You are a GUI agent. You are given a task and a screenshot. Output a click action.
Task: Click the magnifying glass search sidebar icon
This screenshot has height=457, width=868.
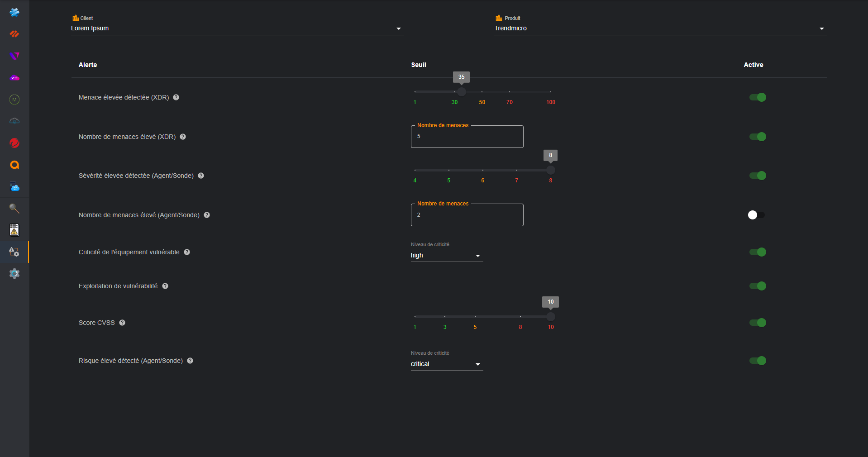14,208
